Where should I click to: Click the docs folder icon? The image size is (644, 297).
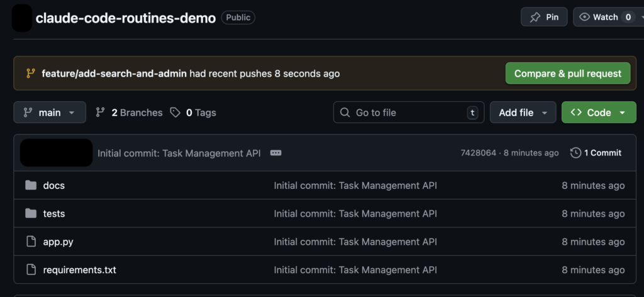[31, 185]
